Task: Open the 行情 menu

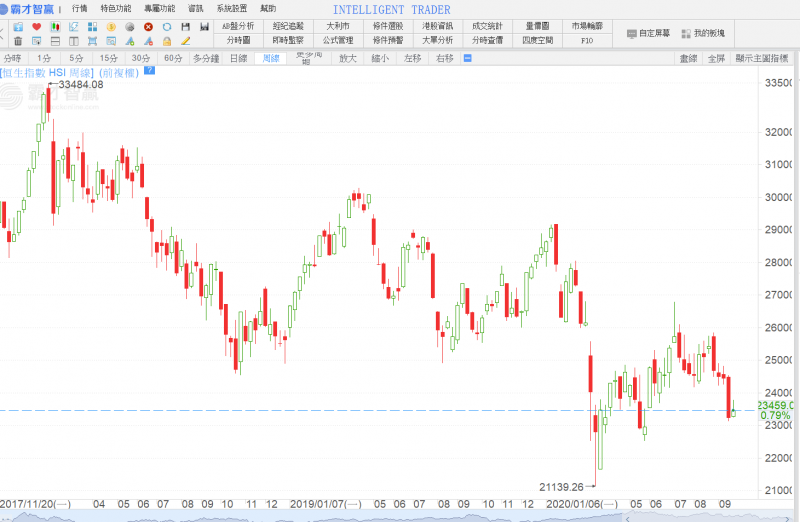Action: click(80, 8)
